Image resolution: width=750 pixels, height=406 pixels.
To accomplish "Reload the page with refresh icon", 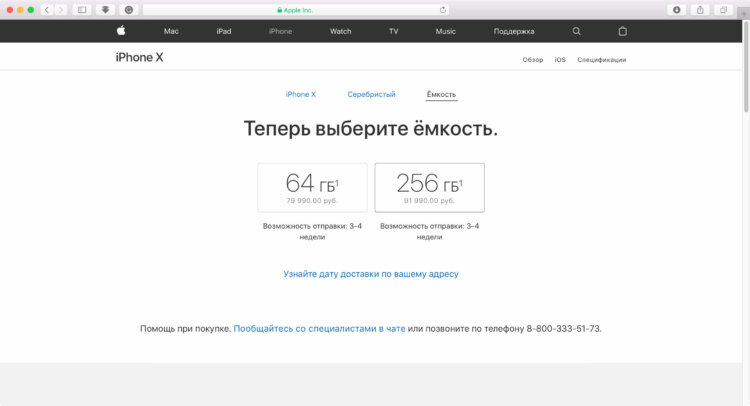I will [442, 10].
